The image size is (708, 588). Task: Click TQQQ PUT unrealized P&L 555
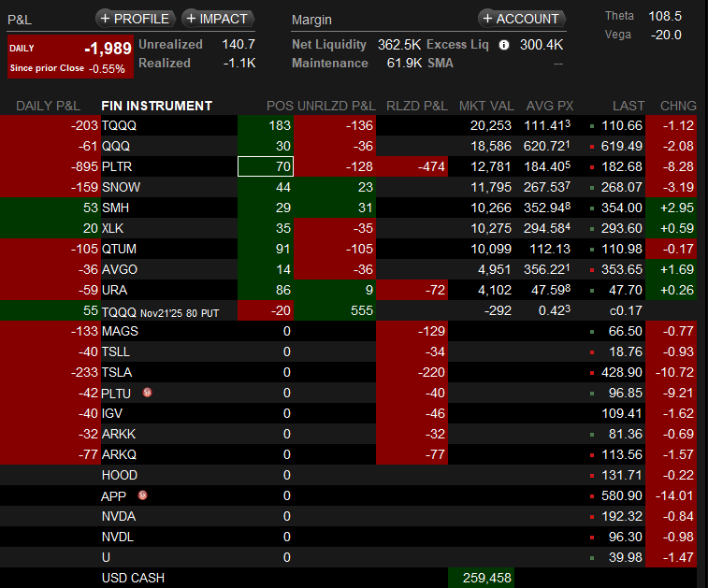pos(335,310)
